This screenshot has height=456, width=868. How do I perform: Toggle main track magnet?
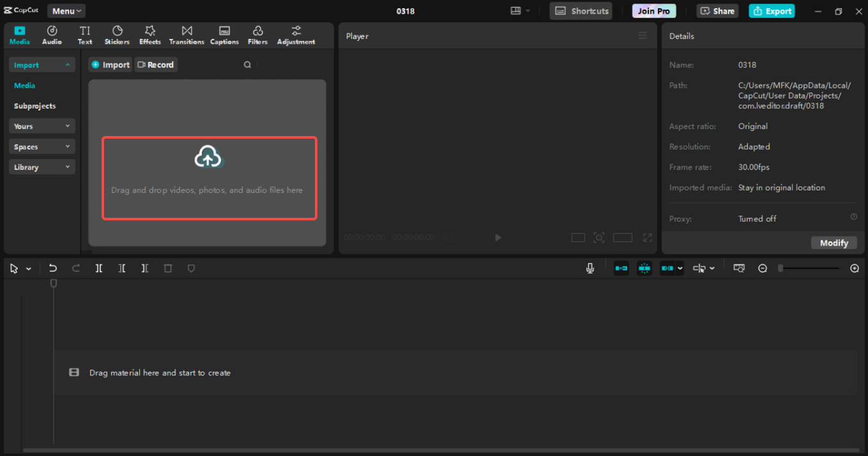coord(621,269)
